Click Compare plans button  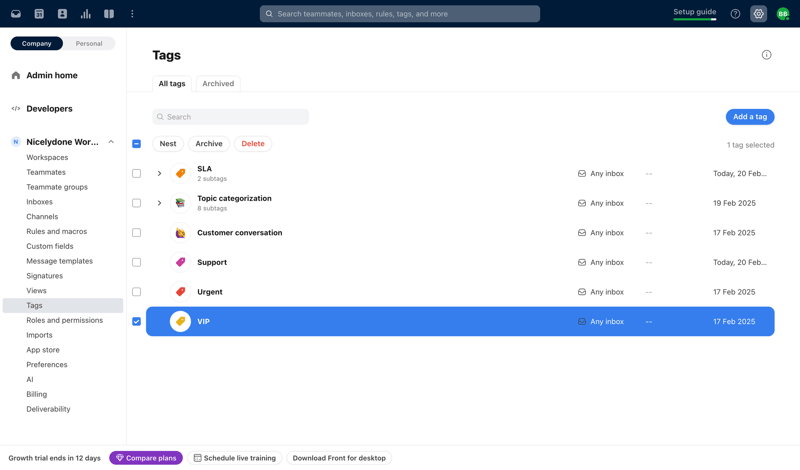pos(146,458)
